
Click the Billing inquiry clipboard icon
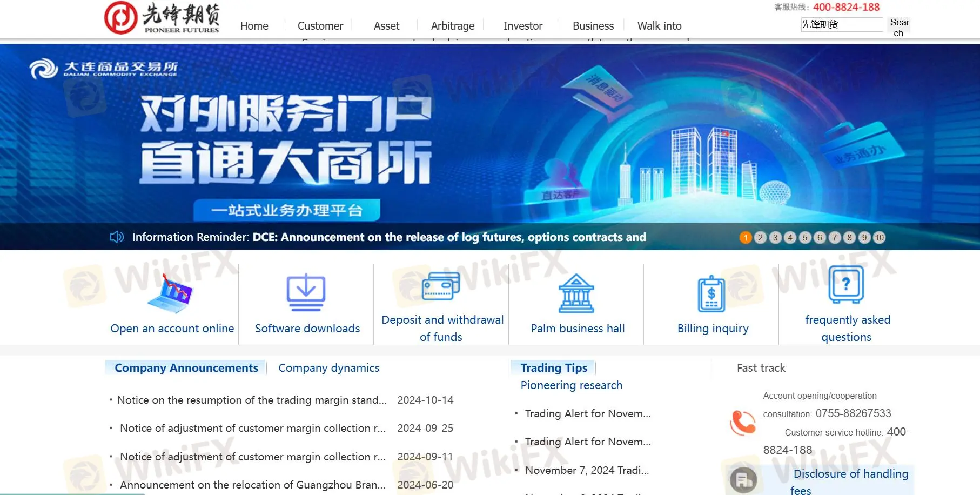click(x=711, y=294)
